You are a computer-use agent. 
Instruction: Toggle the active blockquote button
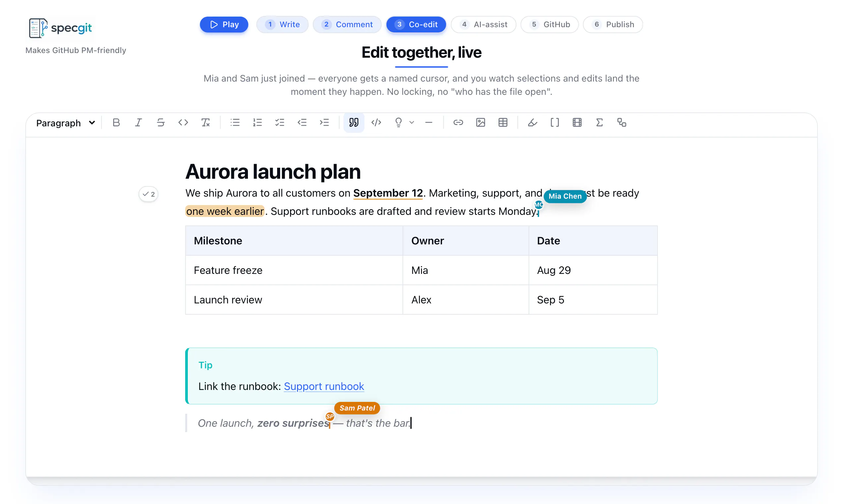354,123
